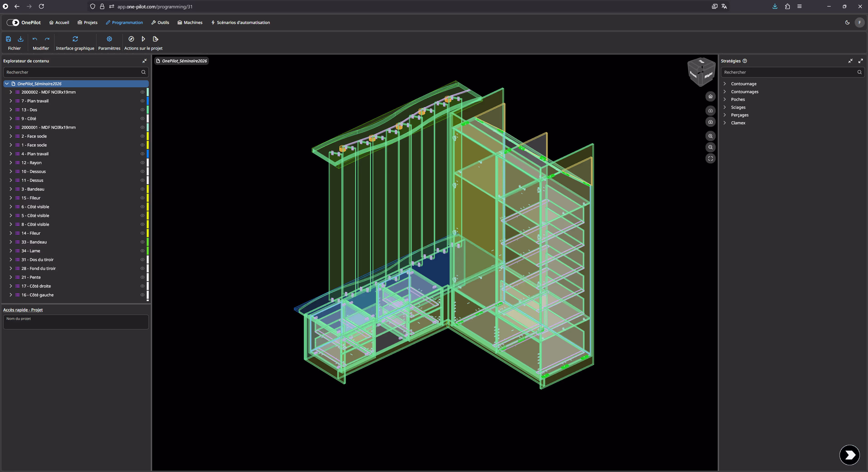This screenshot has height=472, width=868.
Task: Click the fit-to-screen viewport icon
Action: pos(710,159)
